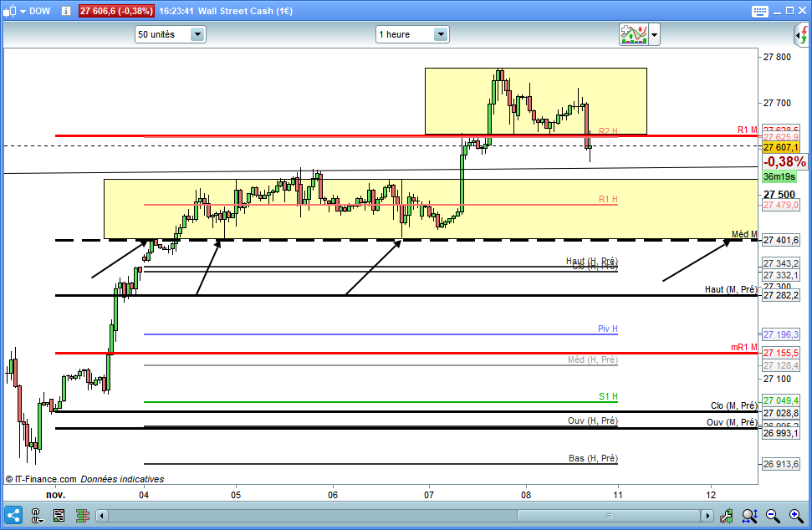
Task: Click the auto-fit zoom magnifier icon
Action: point(749,516)
